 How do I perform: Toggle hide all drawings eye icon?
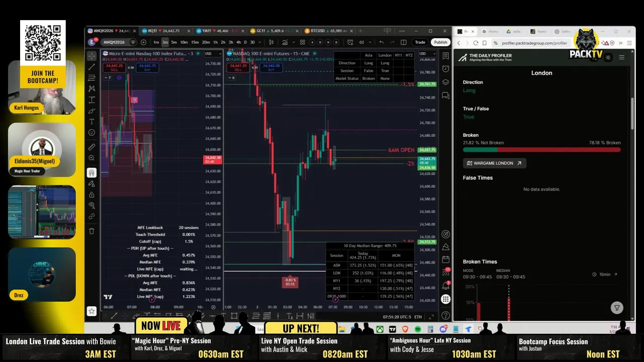[92, 206]
